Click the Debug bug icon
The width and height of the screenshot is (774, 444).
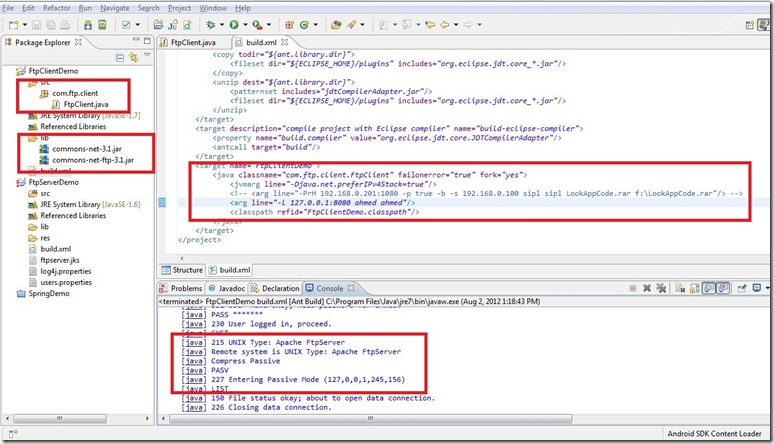click(211, 25)
